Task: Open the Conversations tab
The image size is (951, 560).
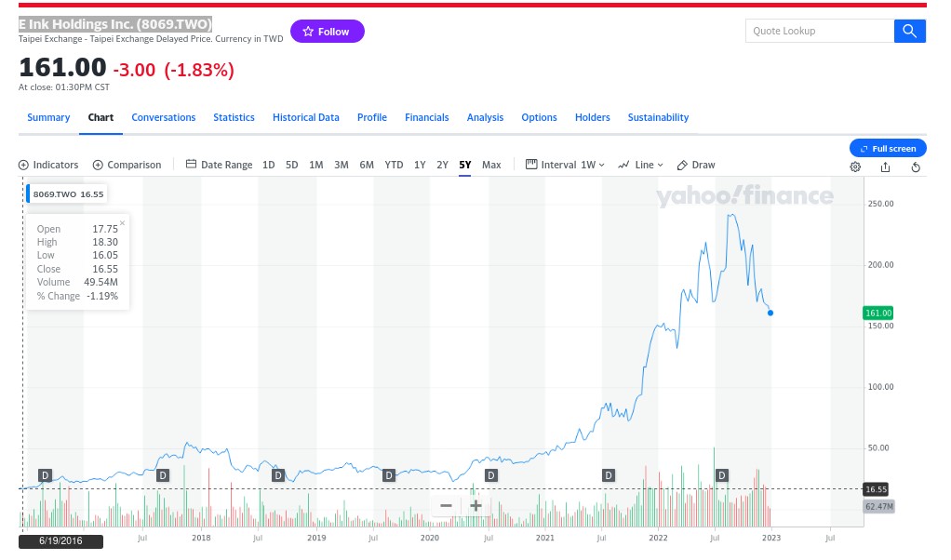Action: 164,117
